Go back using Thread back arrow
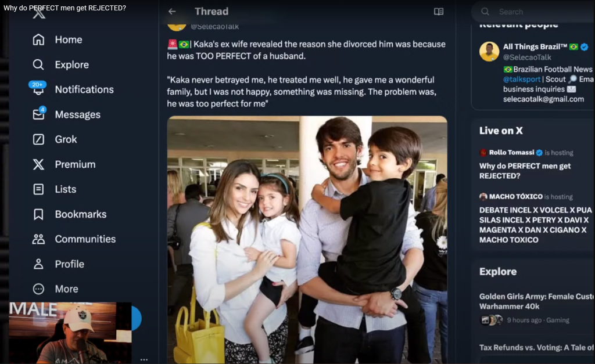This screenshot has height=364, width=595. [x=172, y=12]
